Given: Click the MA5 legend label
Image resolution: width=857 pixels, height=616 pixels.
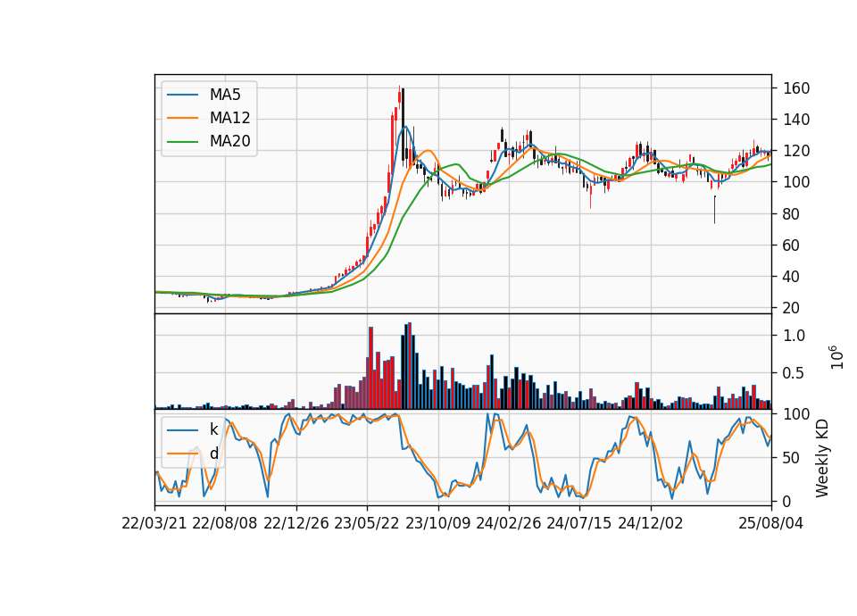Looking at the screenshot, I should 225,95.
